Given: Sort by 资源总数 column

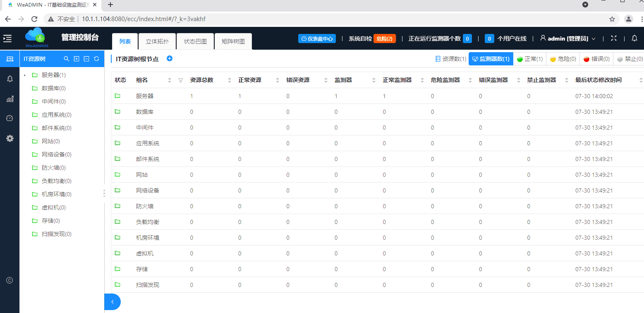Looking at the screenshot, I should tap(230, 80).
